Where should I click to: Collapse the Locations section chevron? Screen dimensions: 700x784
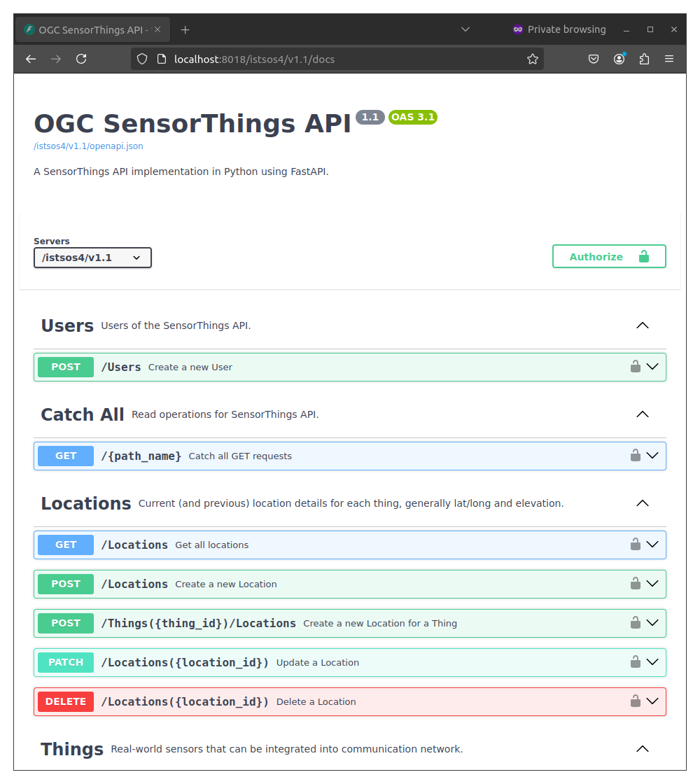pos(642,503)
